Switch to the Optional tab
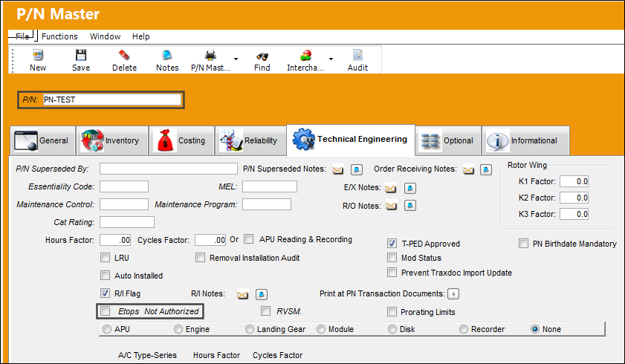The width and height of the screenshot is (625, 364). pyautogui.click(x=448, y=140)
